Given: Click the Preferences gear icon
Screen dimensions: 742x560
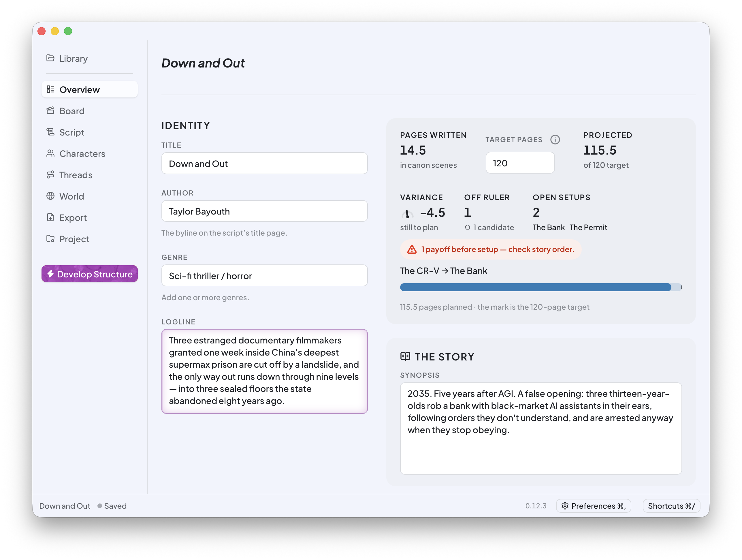Looking at the screenshot, I should click(x=565, y=506).
